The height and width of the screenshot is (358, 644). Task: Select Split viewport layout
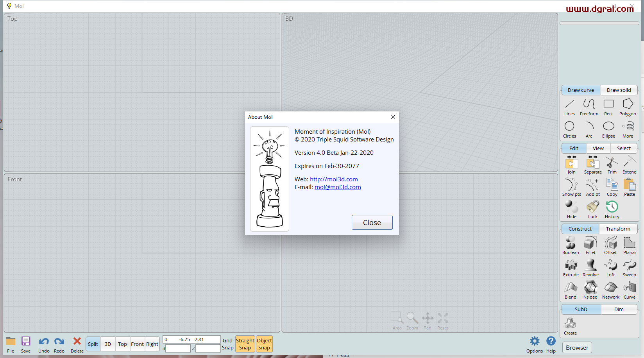93,344
